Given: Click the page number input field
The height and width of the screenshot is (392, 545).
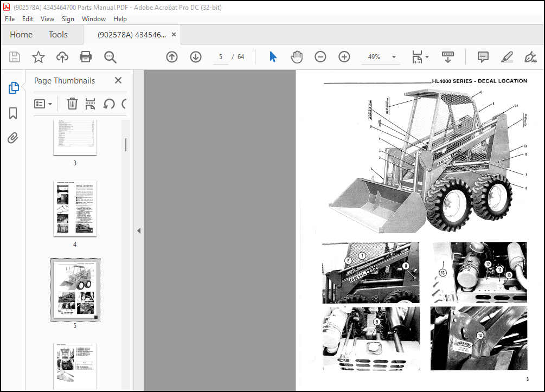Looking at the screenshot, I should point(221,56).
